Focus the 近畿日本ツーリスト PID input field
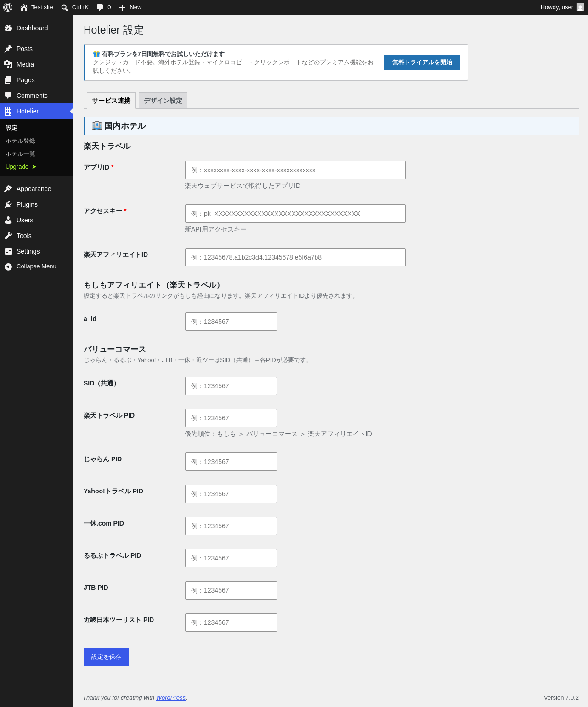588x707 pixels. (x=231, y=622)
